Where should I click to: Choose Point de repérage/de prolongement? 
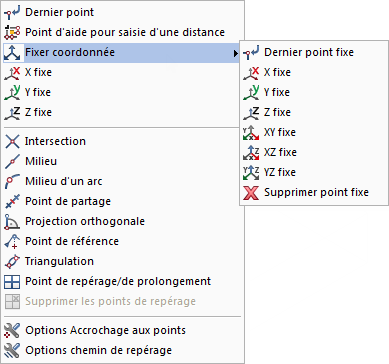tap(123, 282)
